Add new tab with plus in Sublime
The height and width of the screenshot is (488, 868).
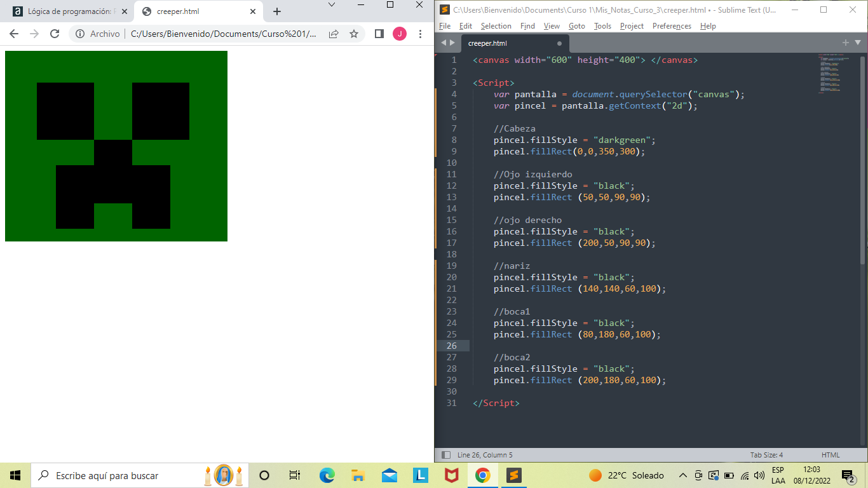pos(845,43)
